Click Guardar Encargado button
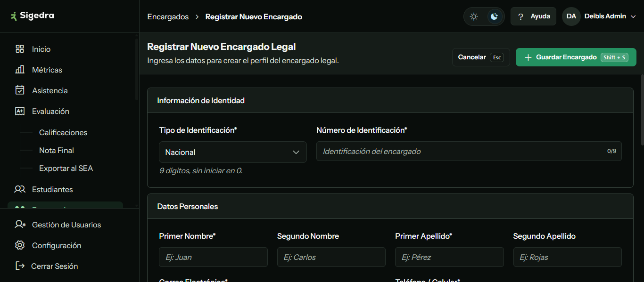Image resolution: width=644 pixels, height=282 pixels. click(576, 57)
